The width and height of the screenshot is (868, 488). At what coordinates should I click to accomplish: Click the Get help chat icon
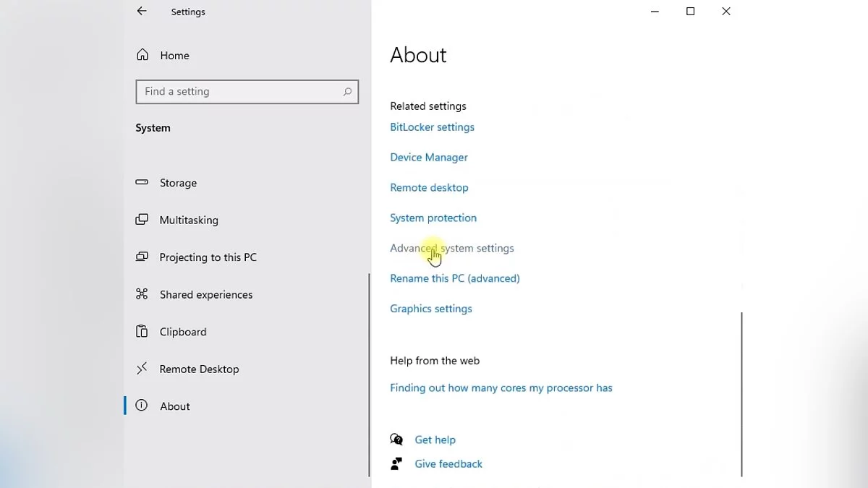coord(396,440)
